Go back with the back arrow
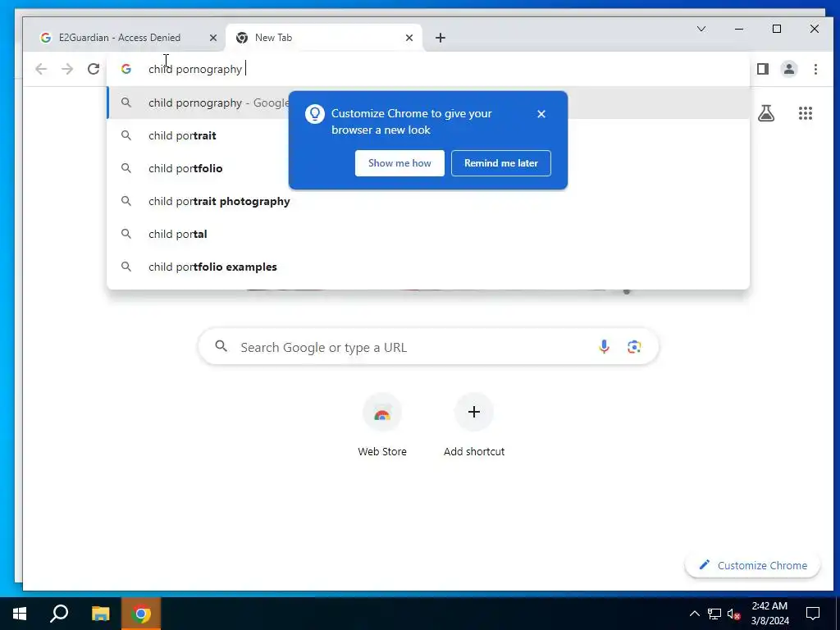The image size is (840, 630). pyautogui.click(x=41, y=69)
